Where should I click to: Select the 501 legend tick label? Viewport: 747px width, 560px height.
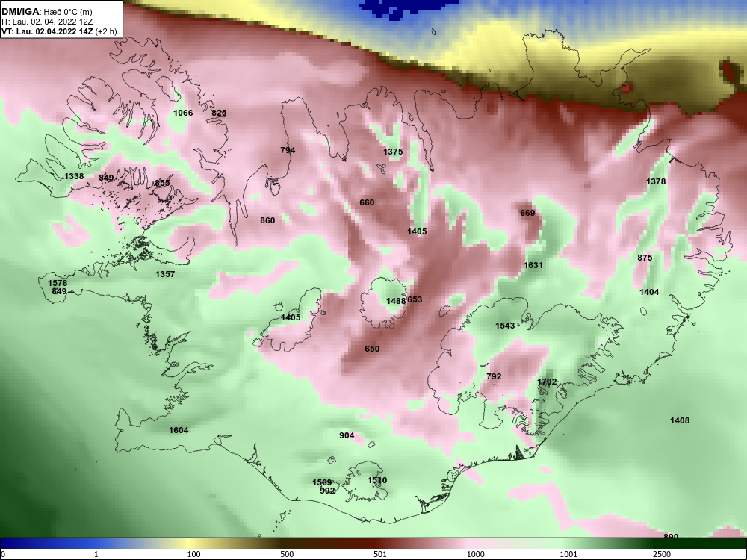point(380,554)
